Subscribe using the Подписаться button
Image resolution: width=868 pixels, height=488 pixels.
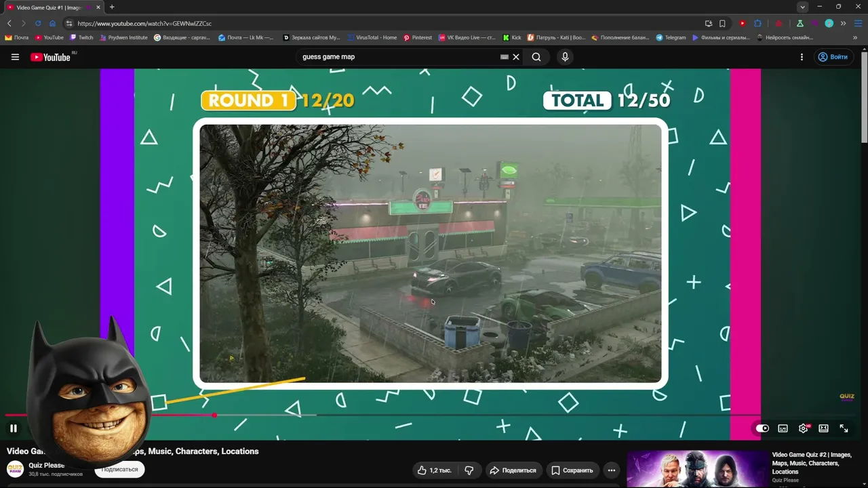click(119, 469)
